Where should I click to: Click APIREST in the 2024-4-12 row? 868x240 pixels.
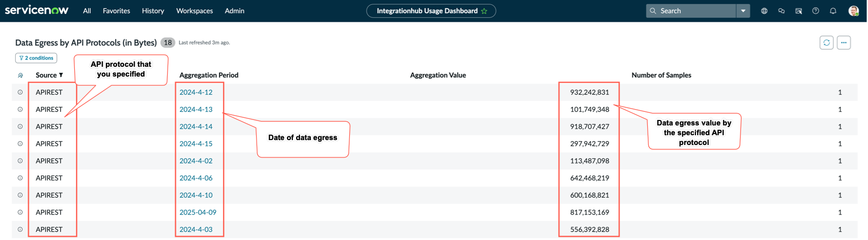click(x=49, y=92)
